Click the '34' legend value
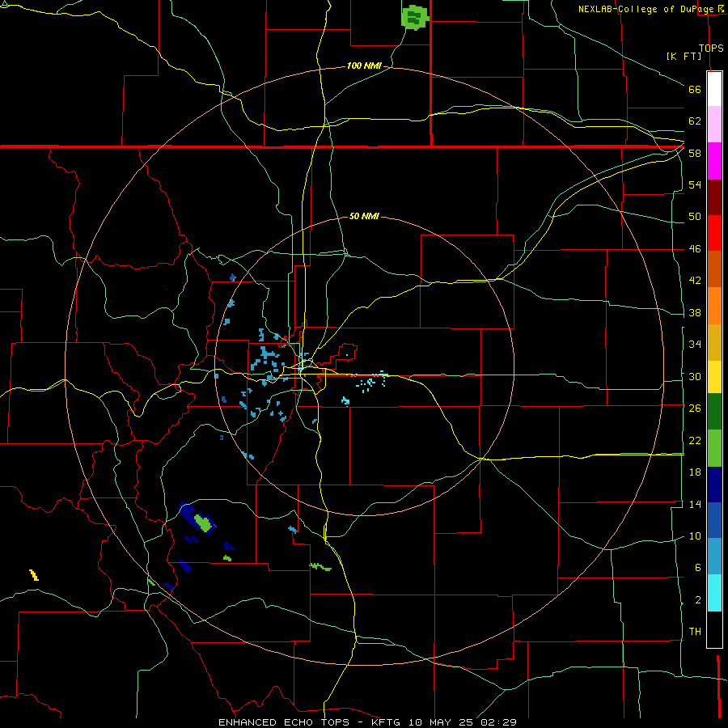The image size is (728, 728). [x=695, y=344]
